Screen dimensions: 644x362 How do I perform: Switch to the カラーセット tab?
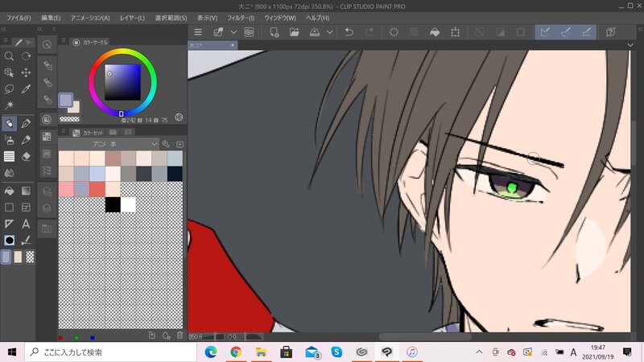coord(88,133)
